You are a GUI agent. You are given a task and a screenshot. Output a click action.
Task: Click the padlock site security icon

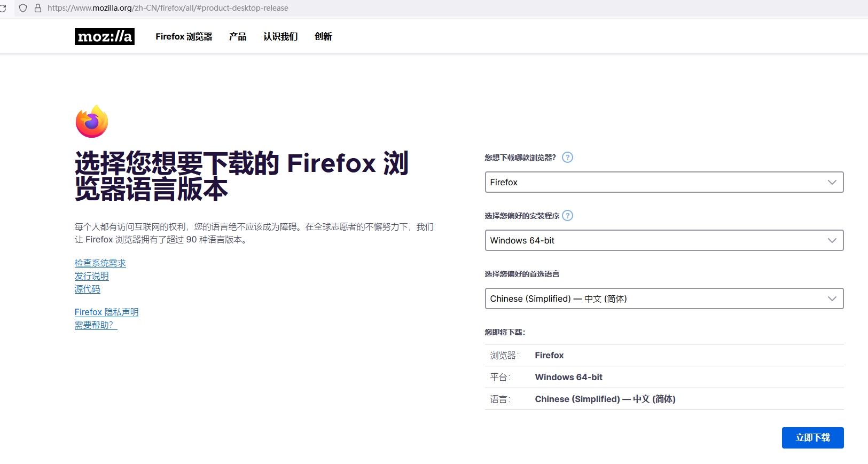point(38,8)
